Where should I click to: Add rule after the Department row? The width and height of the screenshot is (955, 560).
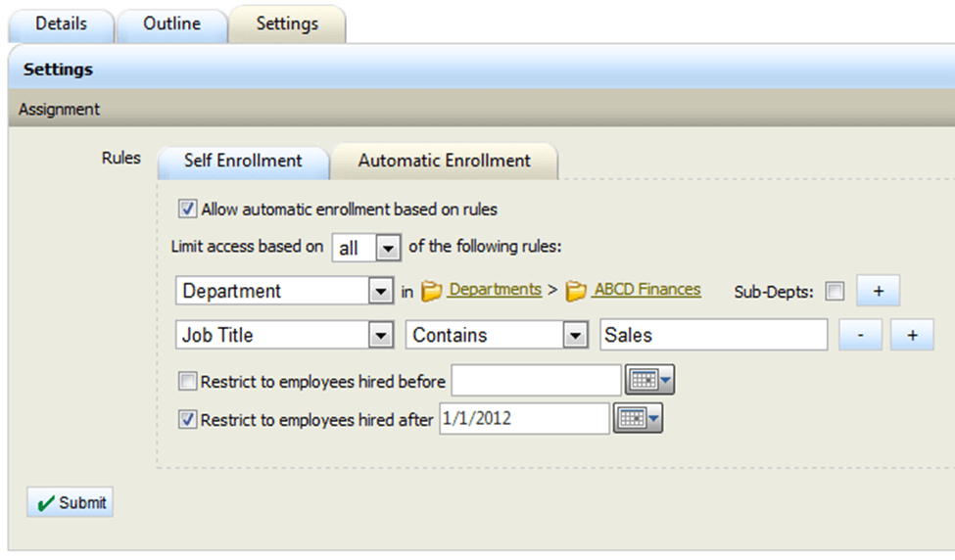tap(878, 291)
